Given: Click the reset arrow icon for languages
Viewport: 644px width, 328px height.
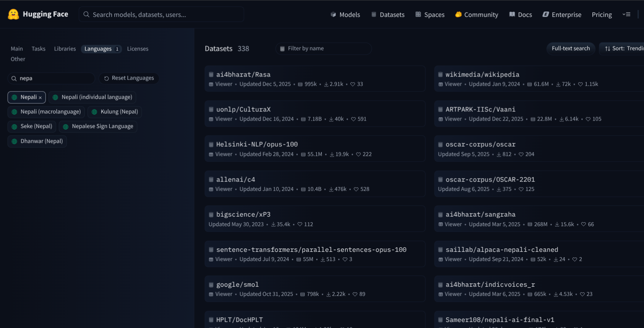Looking at the screenshot, I should pos(107,78).
